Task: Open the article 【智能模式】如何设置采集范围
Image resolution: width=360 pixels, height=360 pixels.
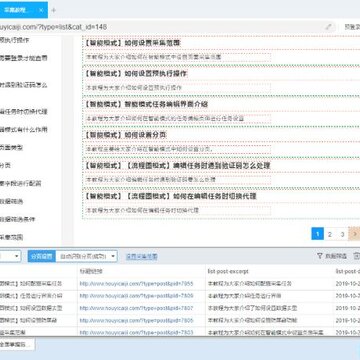Action: (132, 43)
